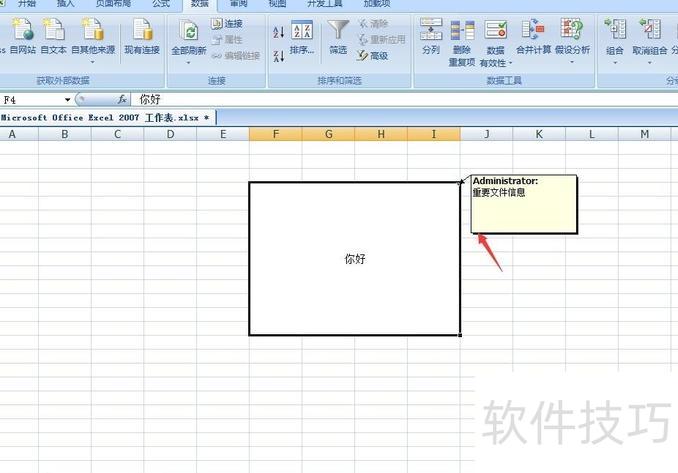Screen dimensions: 678x473
Task: Open the 排序... sort dialog
Action: point(302,38)
